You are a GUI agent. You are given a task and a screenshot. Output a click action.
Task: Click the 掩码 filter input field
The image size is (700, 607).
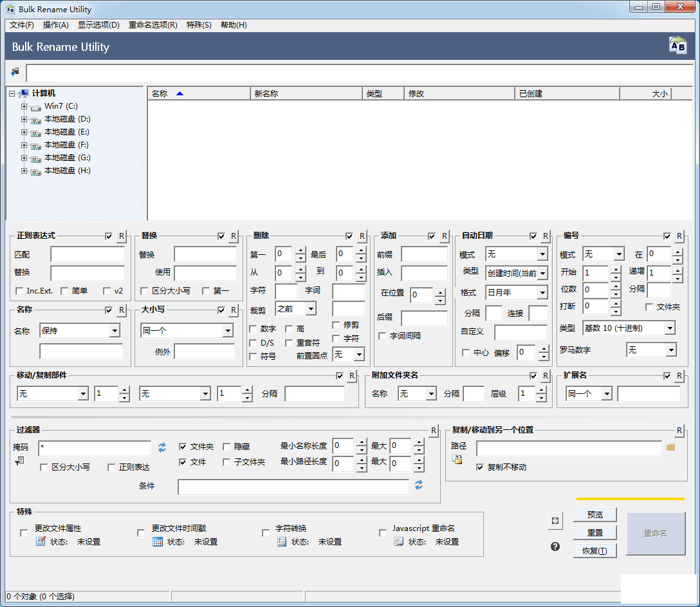coord(95,448)
